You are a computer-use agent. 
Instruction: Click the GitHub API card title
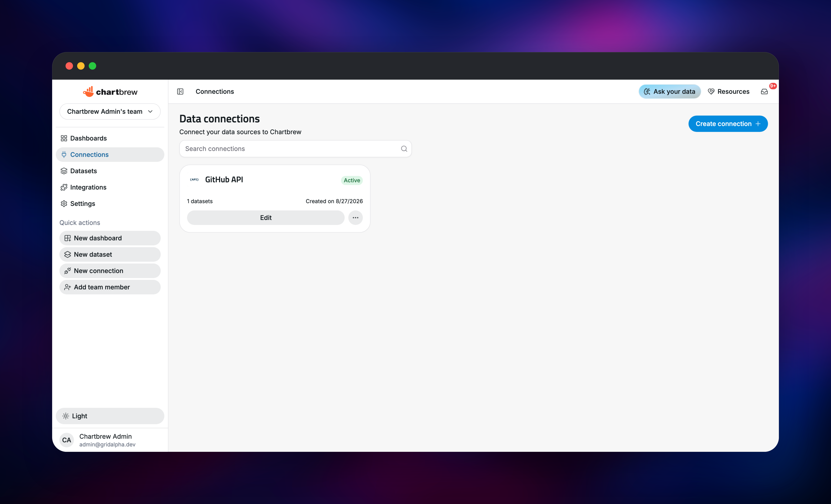click(224, 180)
